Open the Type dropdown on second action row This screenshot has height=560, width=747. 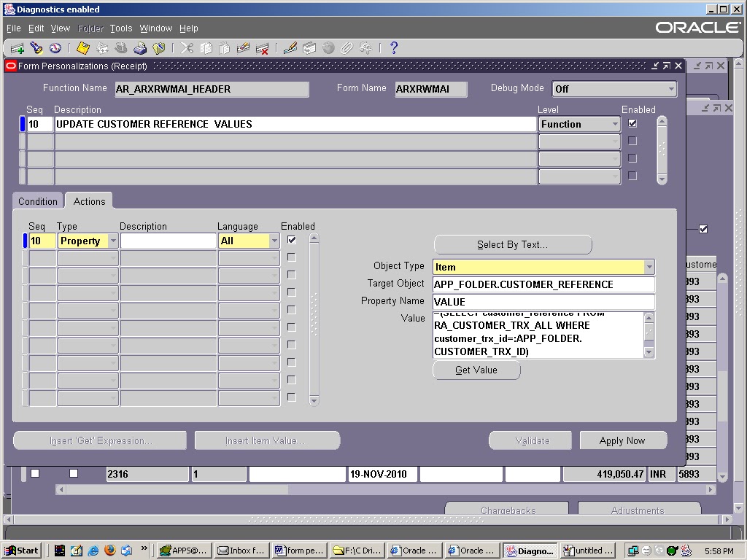pyautogui.click(x=113, y=258)
